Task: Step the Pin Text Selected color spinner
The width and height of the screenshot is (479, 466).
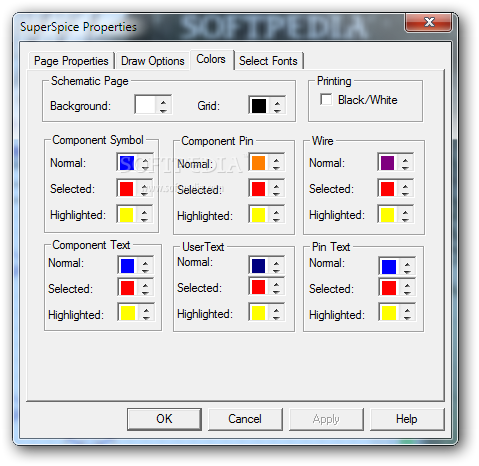Action: pos(407,288)
